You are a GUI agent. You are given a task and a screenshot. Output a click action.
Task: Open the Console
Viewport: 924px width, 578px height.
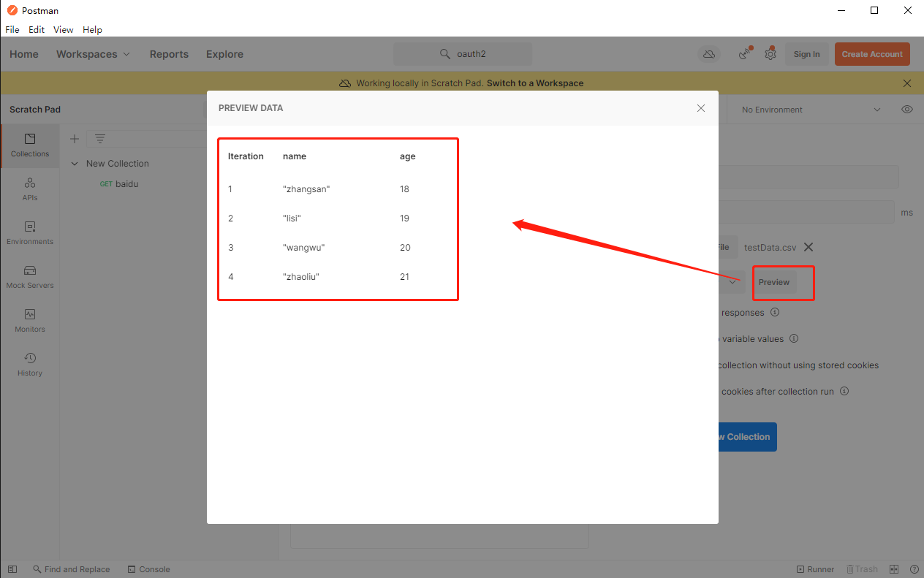click(x=149, y=569)
